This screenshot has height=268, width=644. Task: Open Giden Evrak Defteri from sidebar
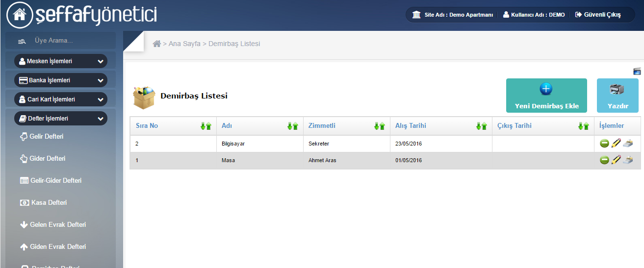coord(53,246)
